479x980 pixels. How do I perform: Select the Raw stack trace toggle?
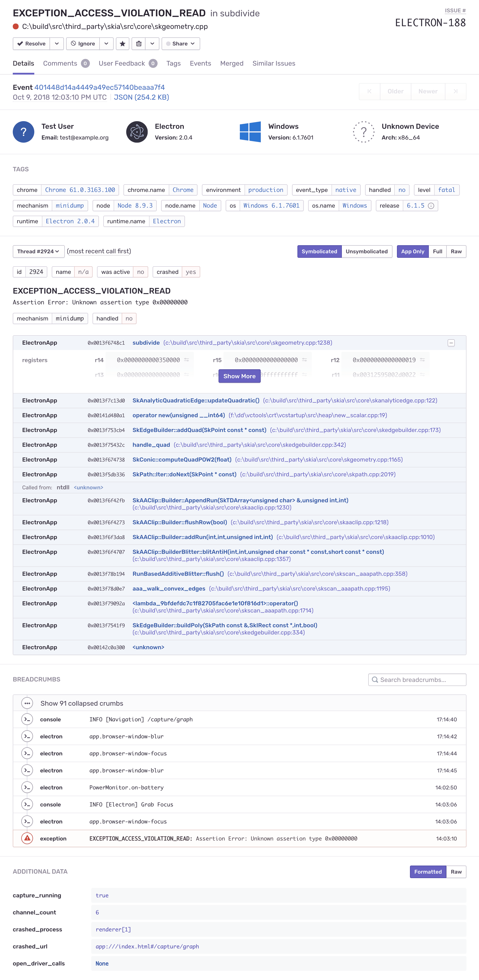(457, 251)
